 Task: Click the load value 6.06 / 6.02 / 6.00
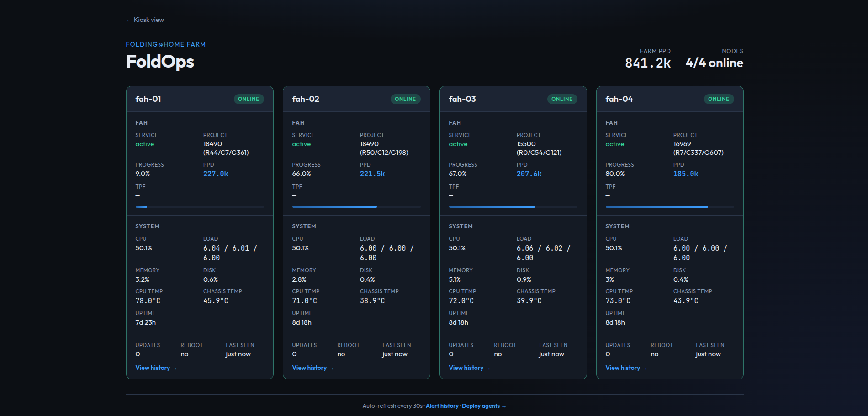click(x=544, y=253)
